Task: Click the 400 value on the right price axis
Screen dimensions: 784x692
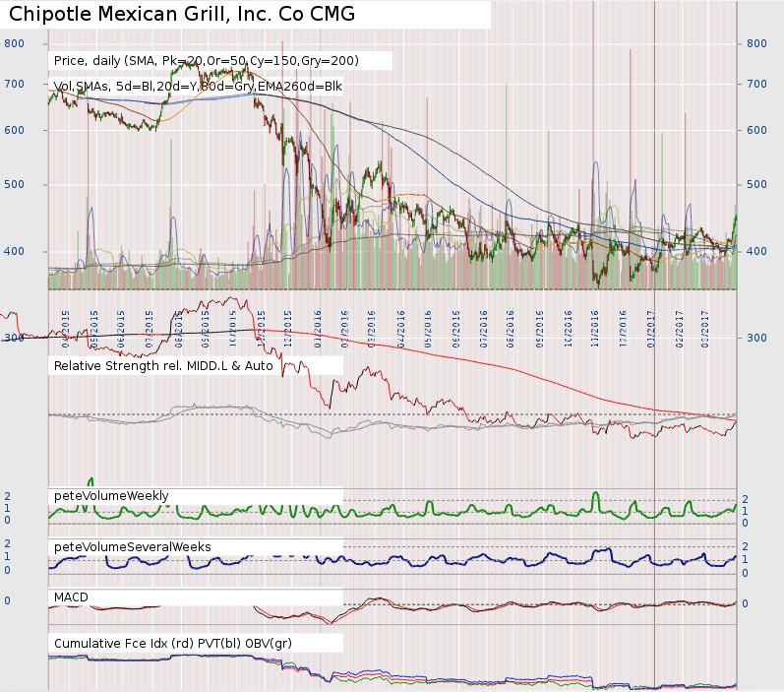Action: (x=756, y=251)
